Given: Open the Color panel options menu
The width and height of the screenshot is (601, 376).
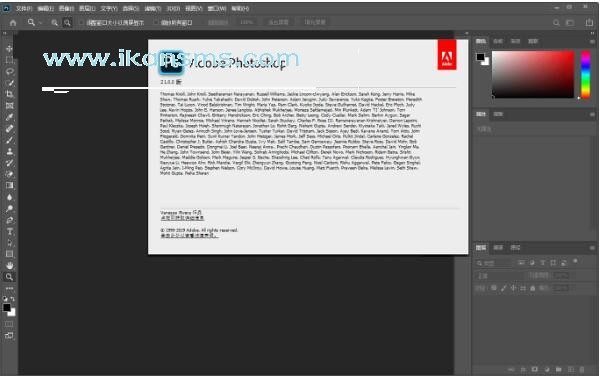Looking at the screenshot, I should coord(592,41).
